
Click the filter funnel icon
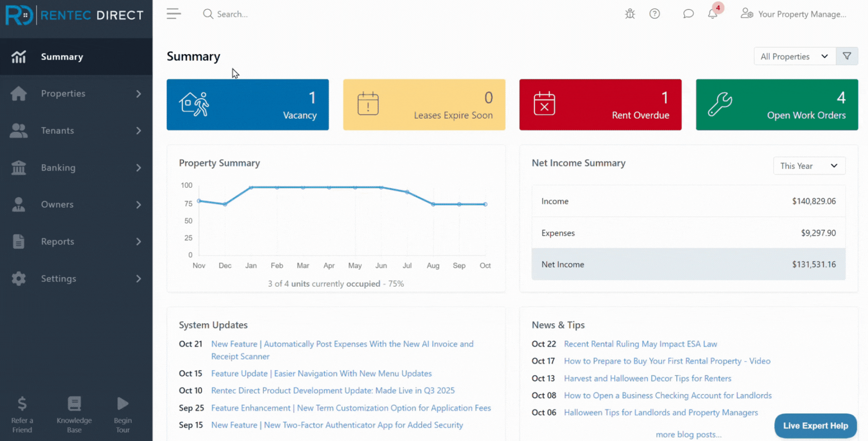pos(847,56)
